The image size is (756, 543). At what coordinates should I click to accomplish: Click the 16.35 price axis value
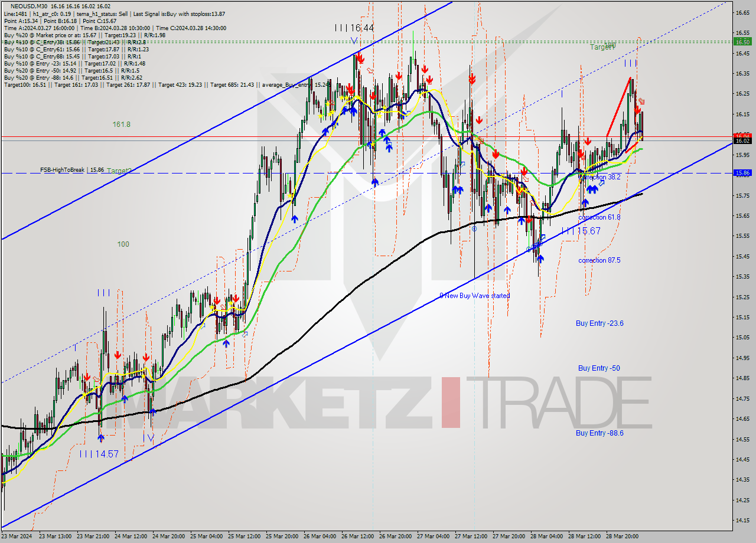click(742, 74)
